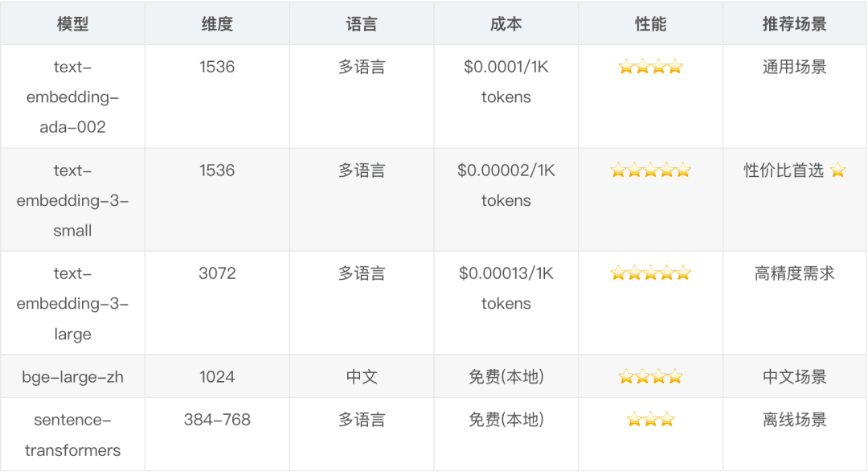Select the 语言 column header
The width and height of the screenshot is (868, 472).
click(362, 24)
